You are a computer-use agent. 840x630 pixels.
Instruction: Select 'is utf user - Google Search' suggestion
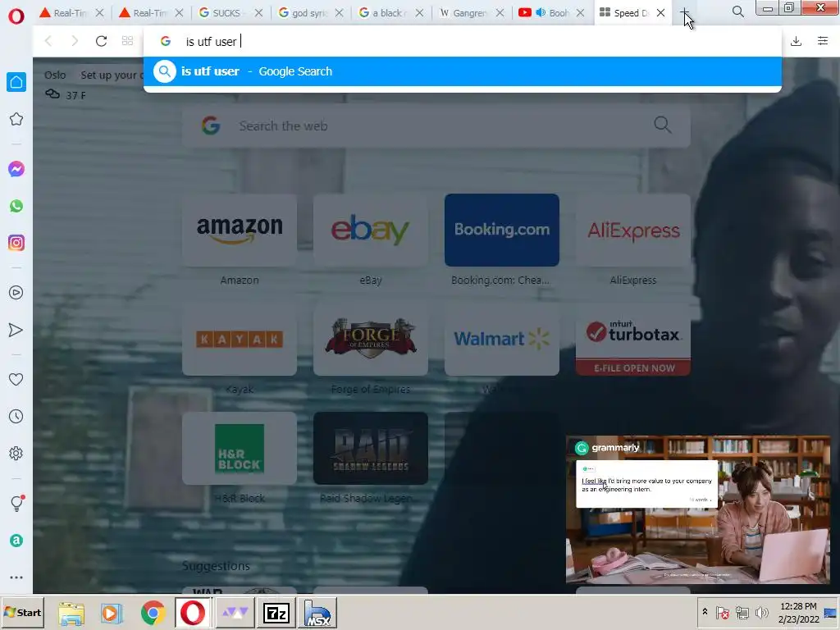463,71
